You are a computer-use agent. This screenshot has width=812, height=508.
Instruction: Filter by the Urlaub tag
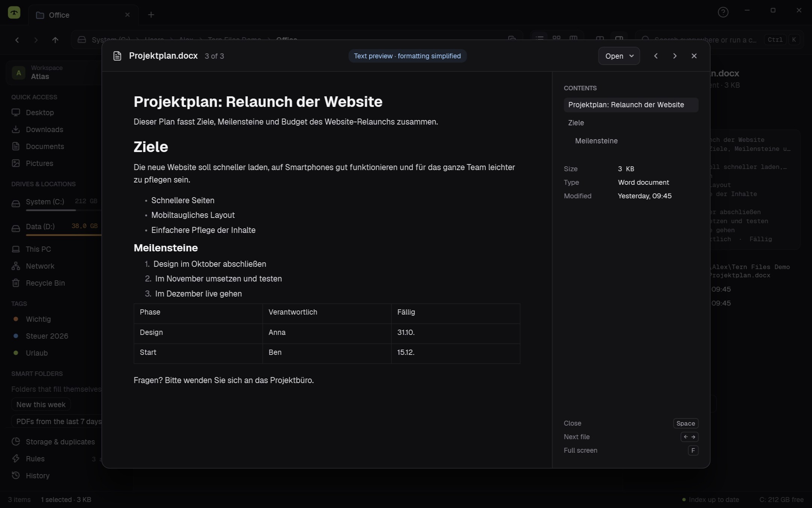54,353
